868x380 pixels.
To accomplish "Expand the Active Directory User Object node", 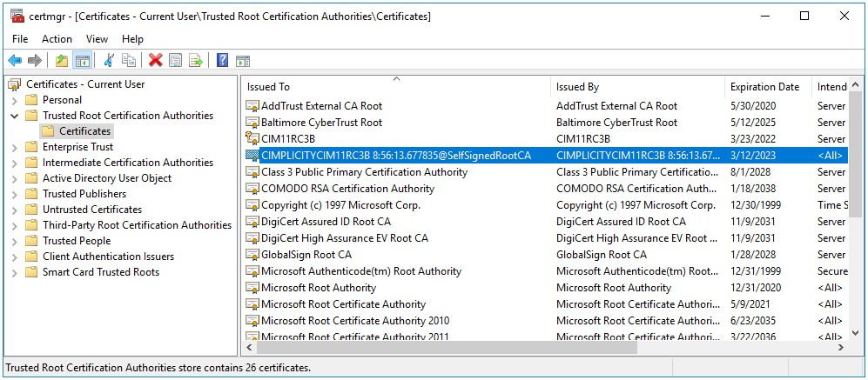I will pyautogui.click(x=15, y=178).
